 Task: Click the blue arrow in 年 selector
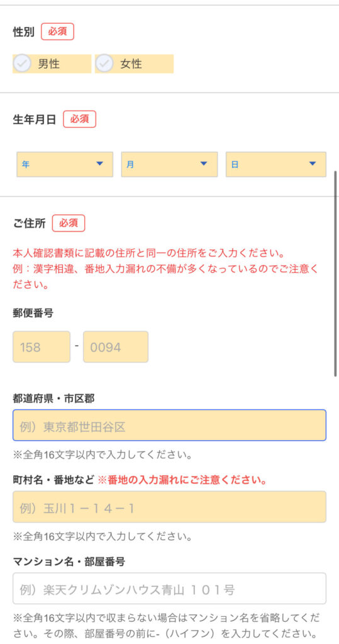[99, 164]
